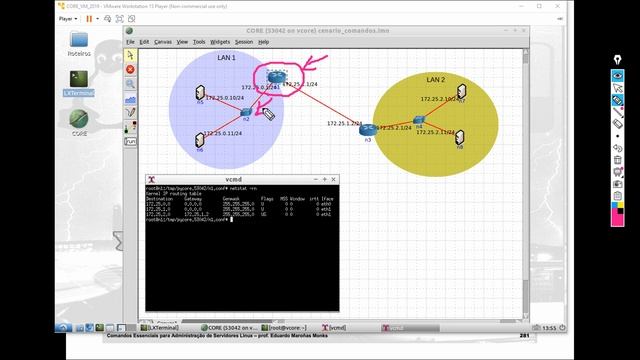Pause the virtual machine in VMware Player
The width and height of the screenshot is (640, 360).
tap(89, 19)
